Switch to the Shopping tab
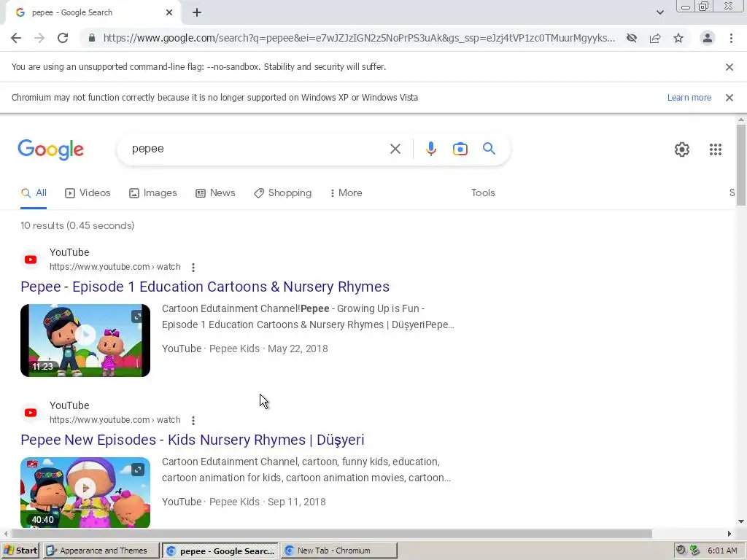 (283, 192)
